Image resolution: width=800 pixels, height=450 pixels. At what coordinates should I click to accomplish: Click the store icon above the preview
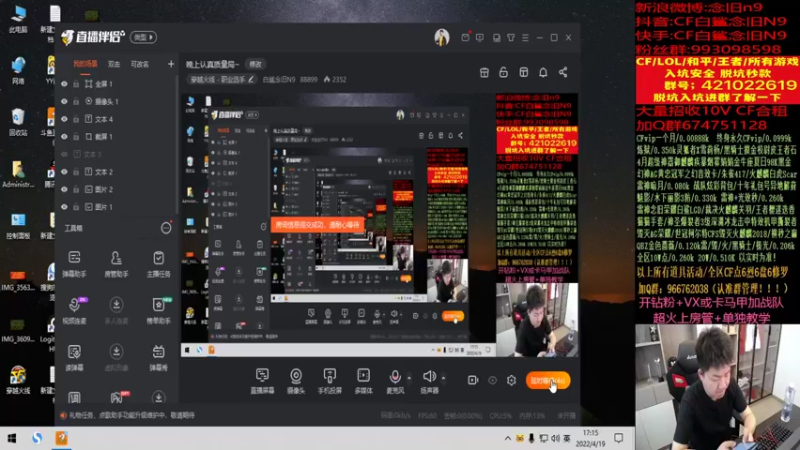click(484, 72)
